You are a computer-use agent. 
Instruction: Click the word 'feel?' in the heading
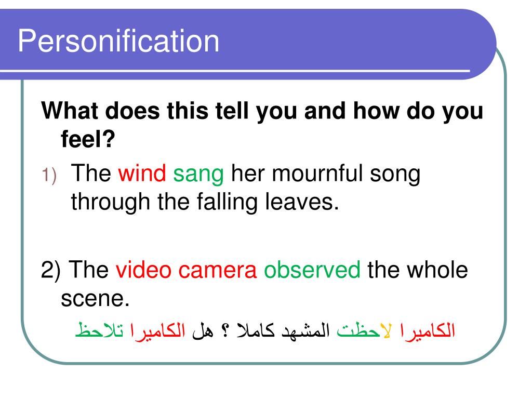tap(88, 139)
